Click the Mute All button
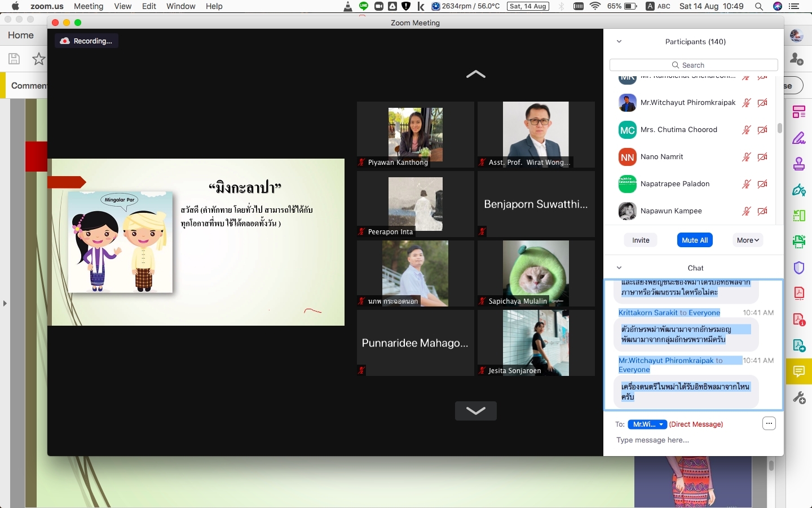The image size is (812, 508). pos(695,240)
